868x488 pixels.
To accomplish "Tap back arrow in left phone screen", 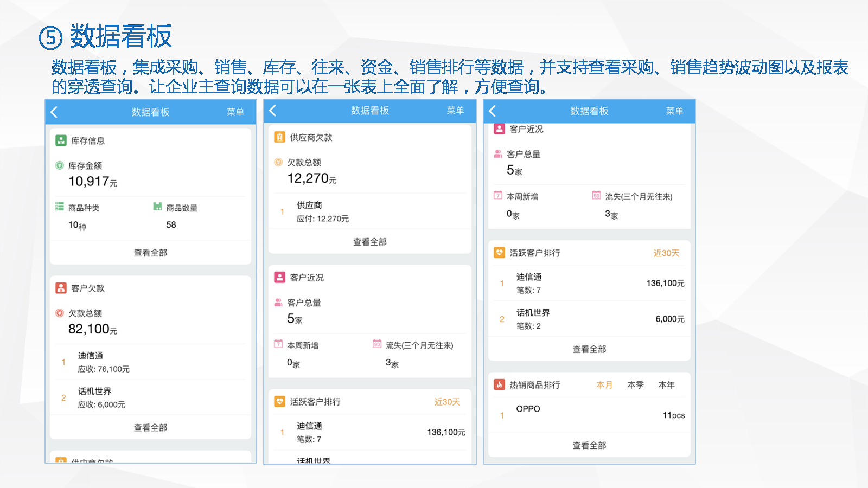I will click(x=54, y=112).
